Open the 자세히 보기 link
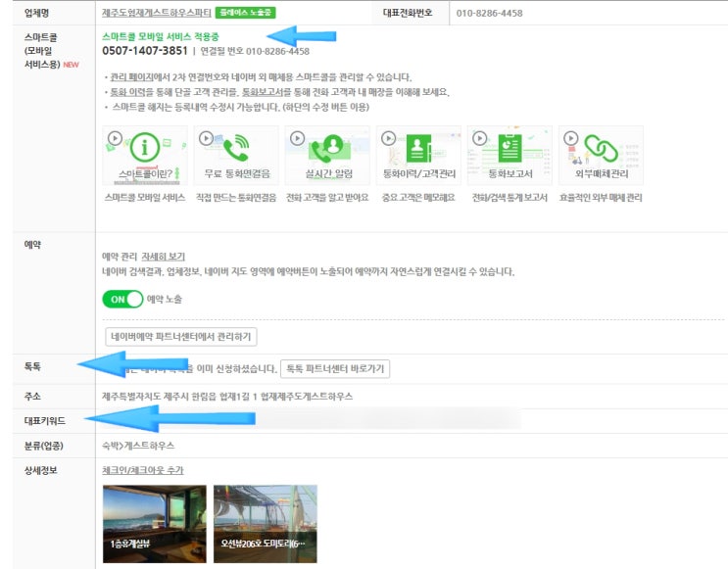Image resolution: width=728 pixels, height=569 pixels. pyautogui.click(x=163, y=257)
